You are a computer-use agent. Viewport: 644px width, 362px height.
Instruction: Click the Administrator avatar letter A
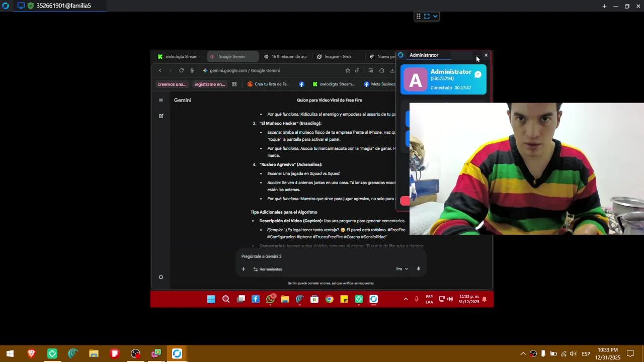point(416,80)
